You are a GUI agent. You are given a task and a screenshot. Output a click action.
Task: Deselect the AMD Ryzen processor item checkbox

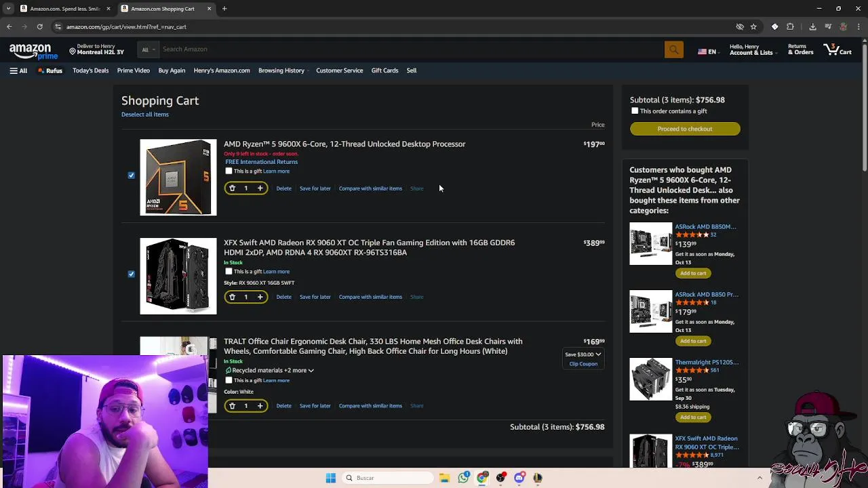pos(132,176)
